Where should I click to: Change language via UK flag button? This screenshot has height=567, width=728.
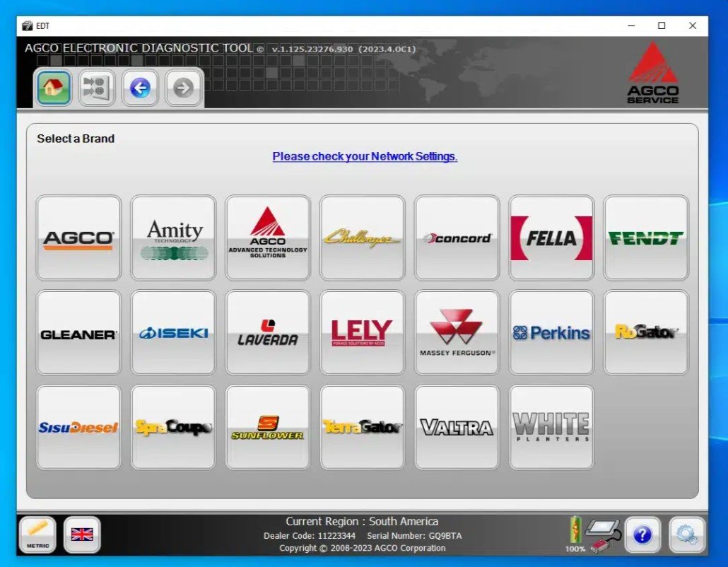pyautogui.click(x=82, y=534)
